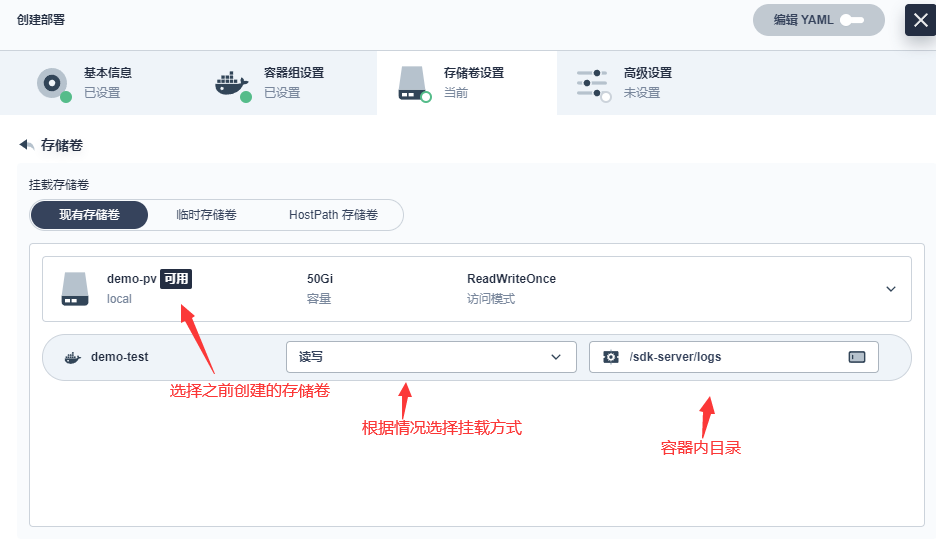Viewport: 936px width, 553px height.
Task: Go to the 容器组设置 step tab
Action: [x=293, y=82]
